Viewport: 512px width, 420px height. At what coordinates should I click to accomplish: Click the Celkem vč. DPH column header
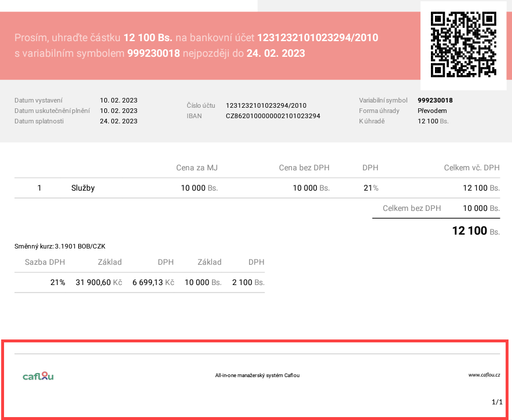click(x=471, y=168)
